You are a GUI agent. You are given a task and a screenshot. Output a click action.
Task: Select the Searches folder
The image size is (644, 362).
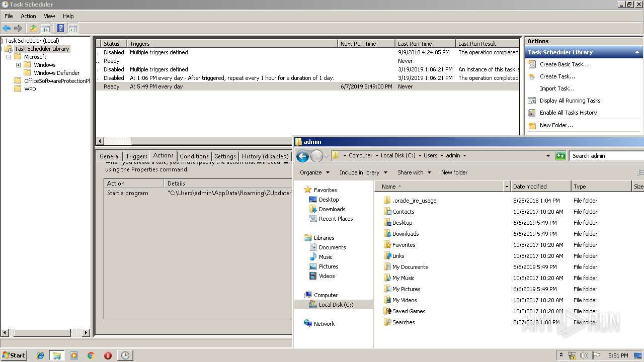[399, 322]
